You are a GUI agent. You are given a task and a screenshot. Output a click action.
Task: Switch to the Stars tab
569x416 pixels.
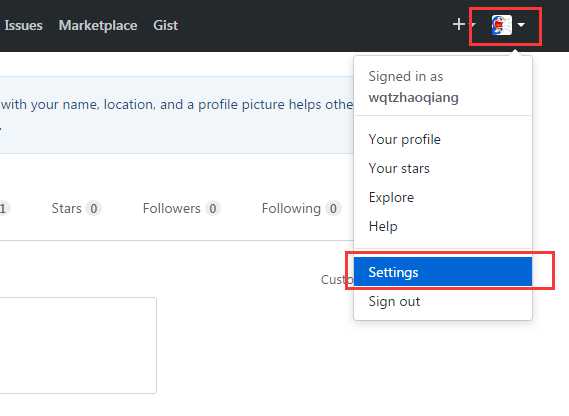pyautogui.click(x=75, y=209)
